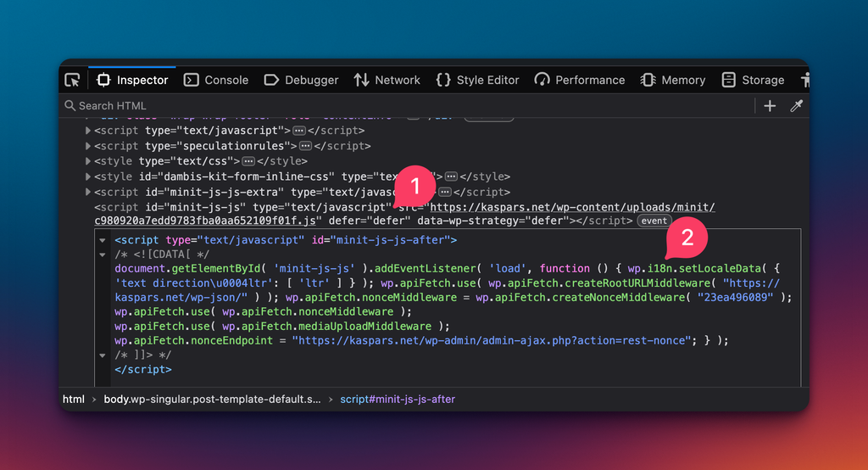Open the Debugger panel
The width and height of the screenshot is (868, 470).
pyautogui.click(x=301, y=80)
